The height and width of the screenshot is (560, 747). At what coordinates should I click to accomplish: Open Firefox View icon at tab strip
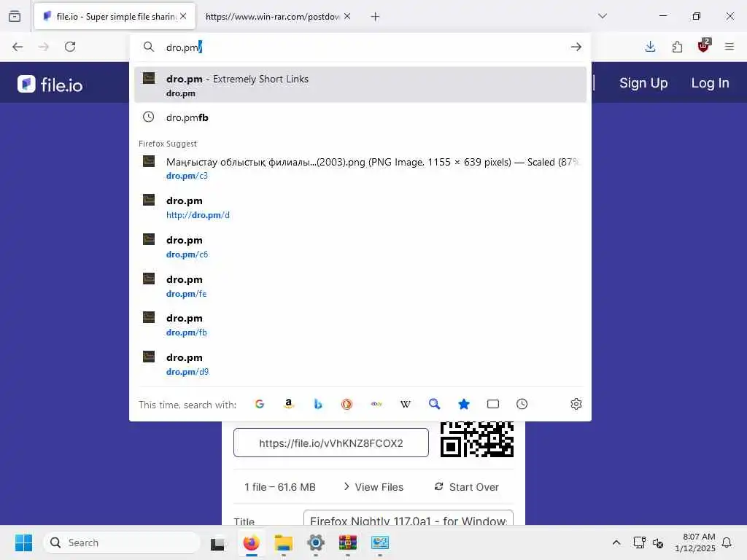coord(15,16)
